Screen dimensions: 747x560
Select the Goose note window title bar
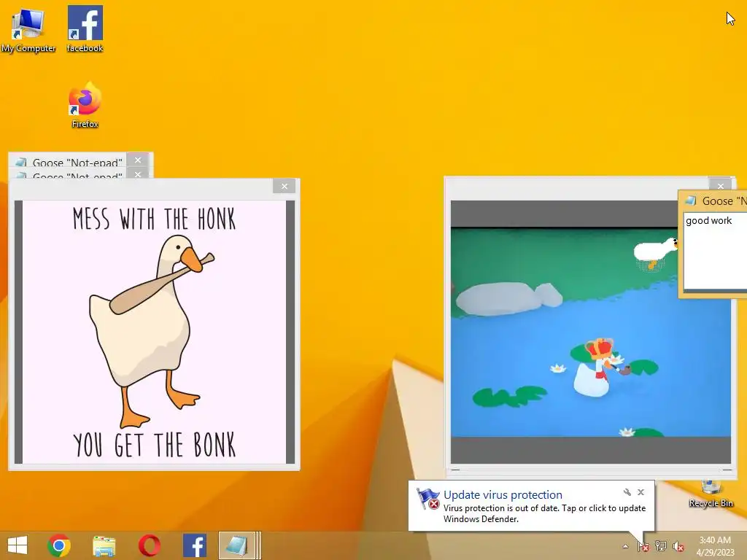coord(713,201)
